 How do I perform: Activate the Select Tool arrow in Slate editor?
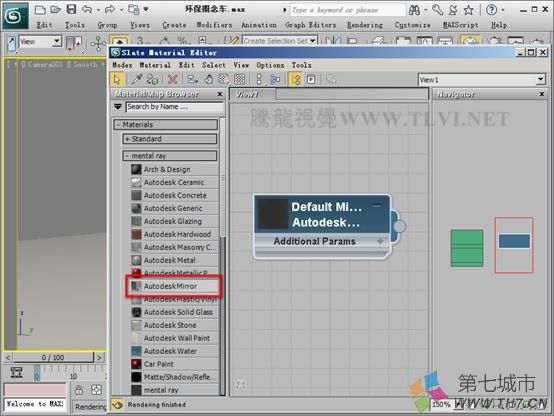pyautogui.click(x=117, y=80)
